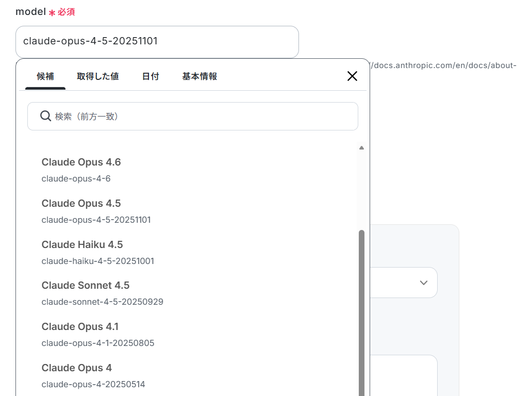The height and width of the screenshot is (396, 532).
Task: Open the 取得した値 tab
Action: point(98,76)
